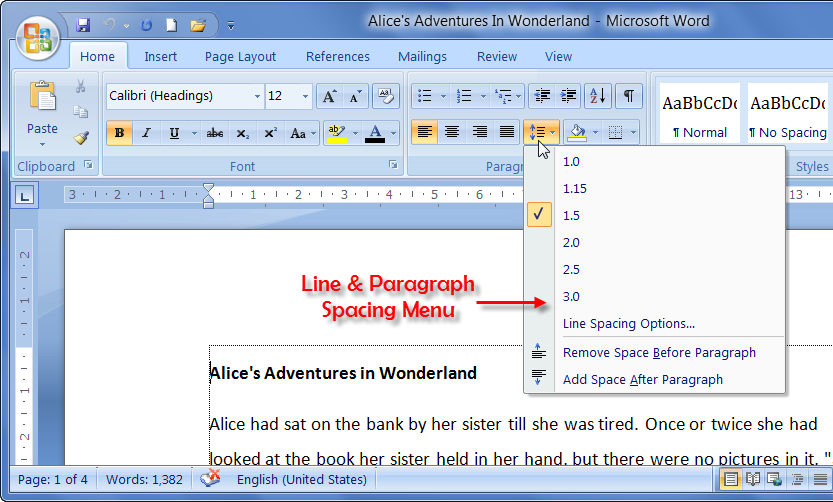Viewport: 833px width, 502px height.
Task: Choose 1.15 line spacing
Action: coord(654,188)
